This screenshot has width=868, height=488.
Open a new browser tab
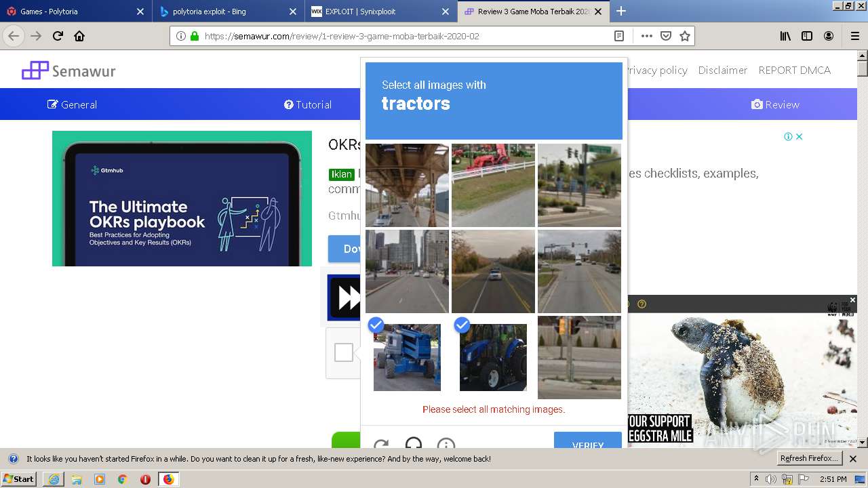coord(621,11)
